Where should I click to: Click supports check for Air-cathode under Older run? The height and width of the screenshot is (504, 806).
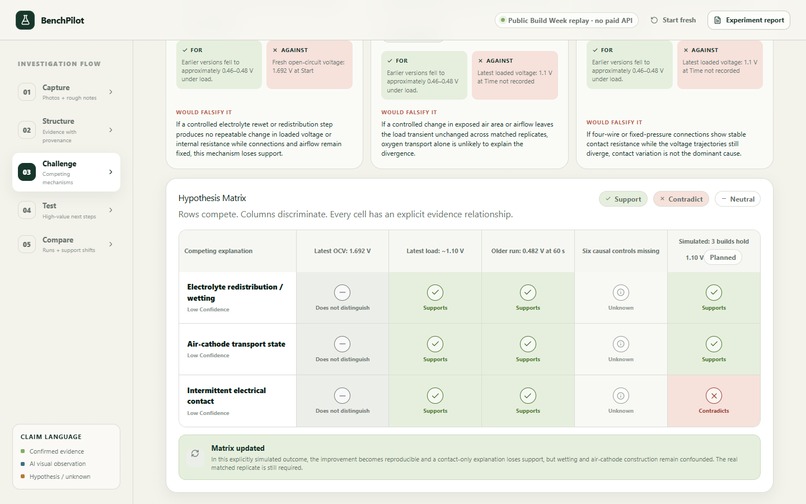click(x=528, y=344)
